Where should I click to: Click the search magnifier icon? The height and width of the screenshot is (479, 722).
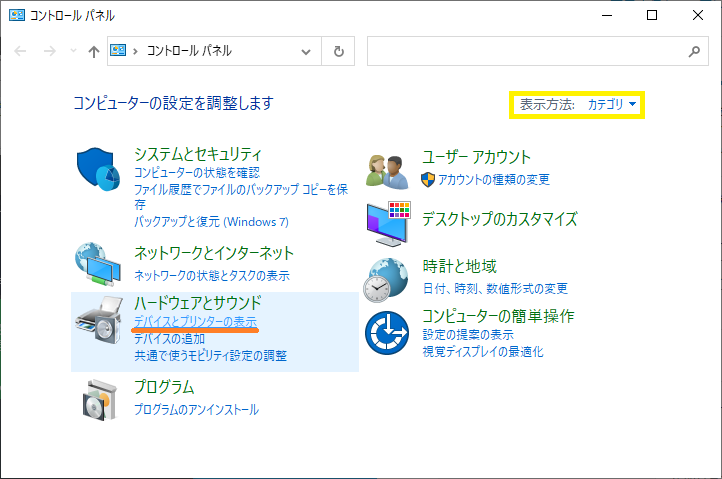click(694, 51)
